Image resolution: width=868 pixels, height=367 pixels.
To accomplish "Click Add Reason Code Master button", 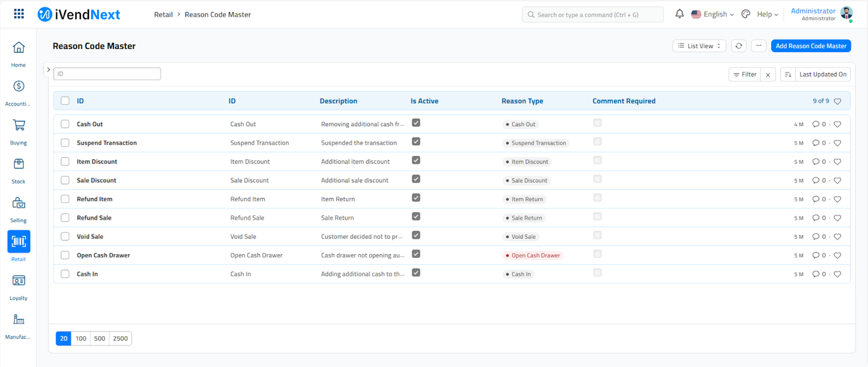I will [x=810, y=46].
